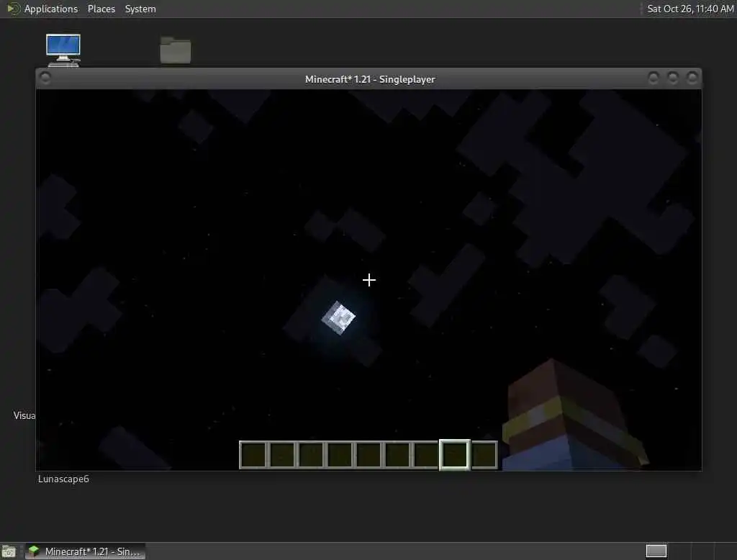Click the Minecraft window title bar
Screen dimensions: 737x560
point(369,79)
